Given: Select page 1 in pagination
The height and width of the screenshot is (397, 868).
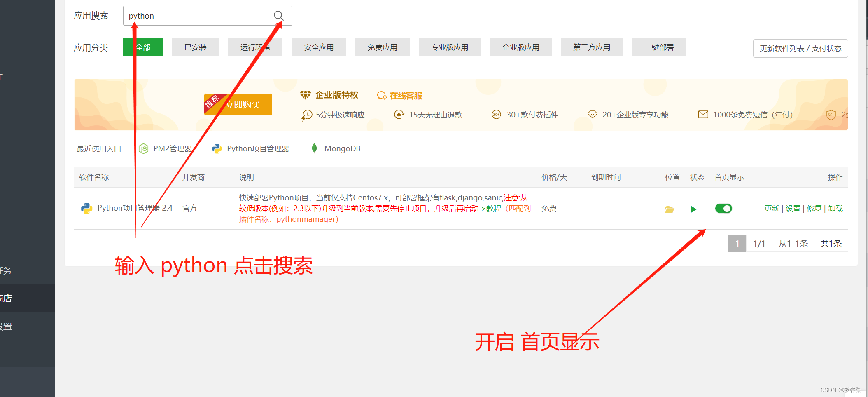Looking at the screenshot, I should [x=737, y=243].
